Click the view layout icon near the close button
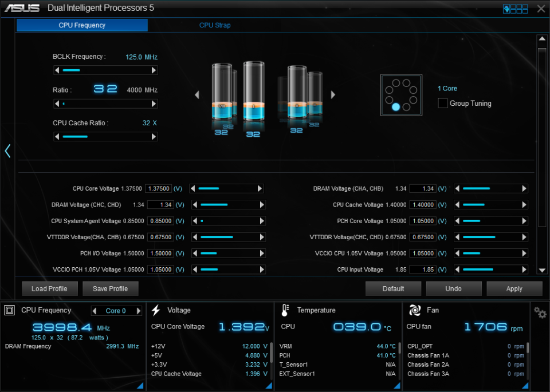The height and width of the screenshot is (392, 550). coord(515,9)
